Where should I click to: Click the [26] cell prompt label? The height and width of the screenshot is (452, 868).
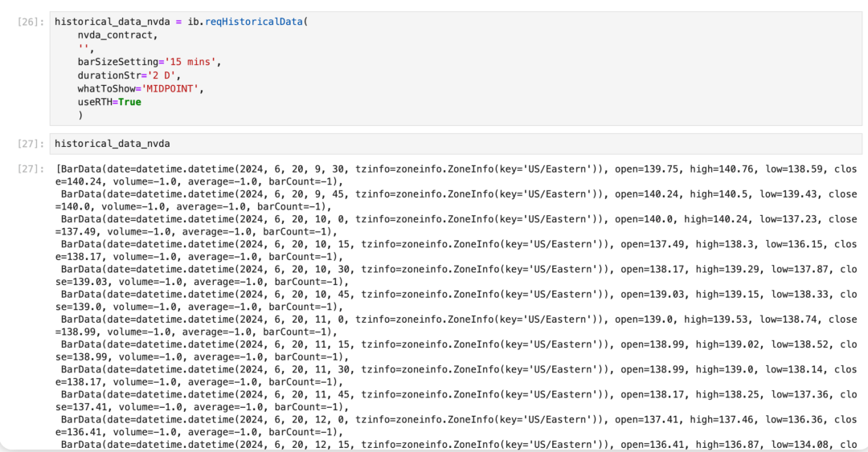tap(30, 22)
